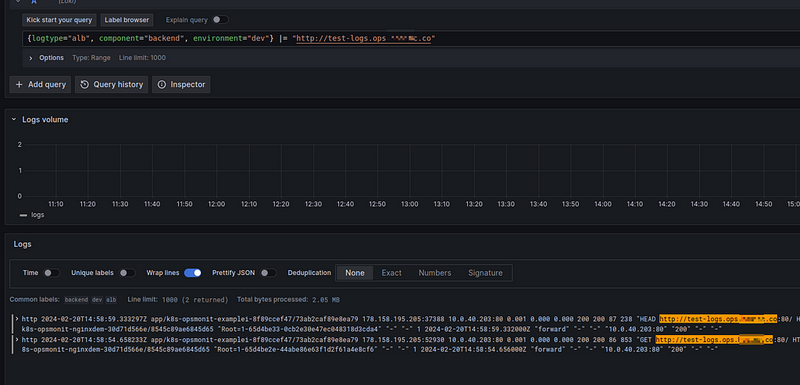
Task: Click the Kick start your query button
Action: pos(59,20)
